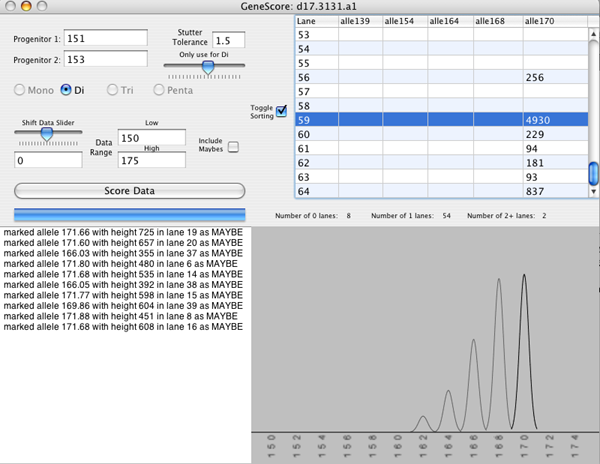Select lane 60 row
The height and width of the screenshot is (464, 600).
442,134
